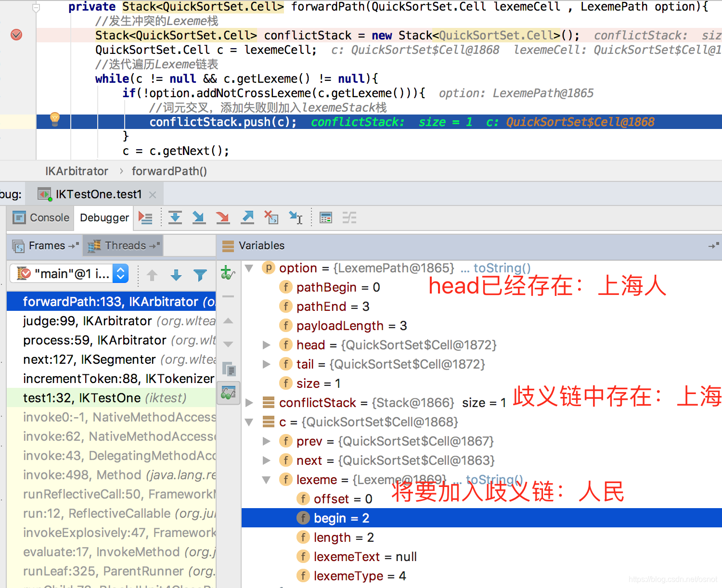722x588 pixels.
Task: Toggle the Show Watches glasses icon
Action: pyautogui.click(x=228, y=393)
